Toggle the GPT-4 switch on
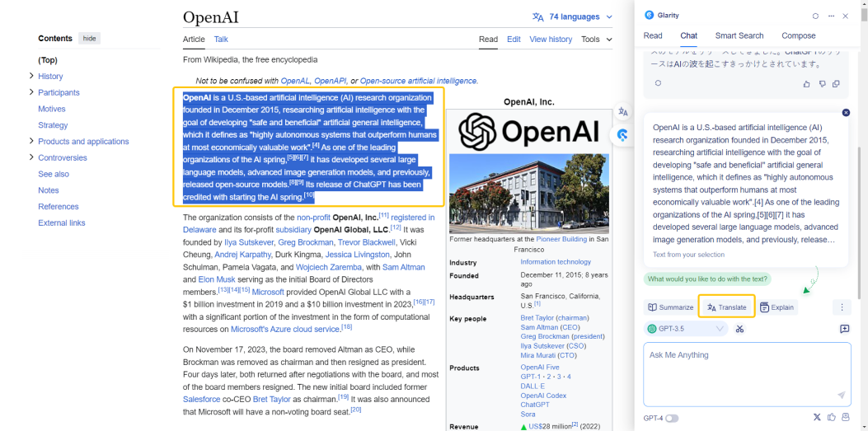The width and height of the screenshot is (868, 431). point(672,419)
